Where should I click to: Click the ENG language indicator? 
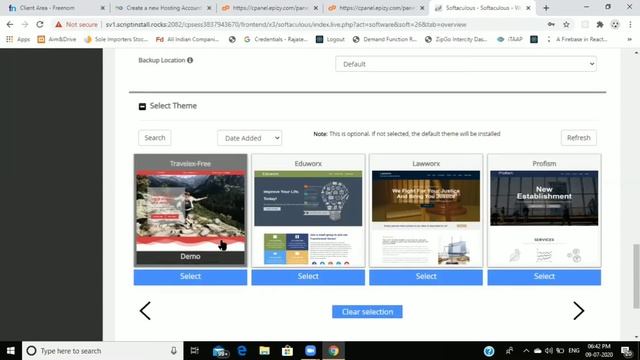[x=574, y=351]
